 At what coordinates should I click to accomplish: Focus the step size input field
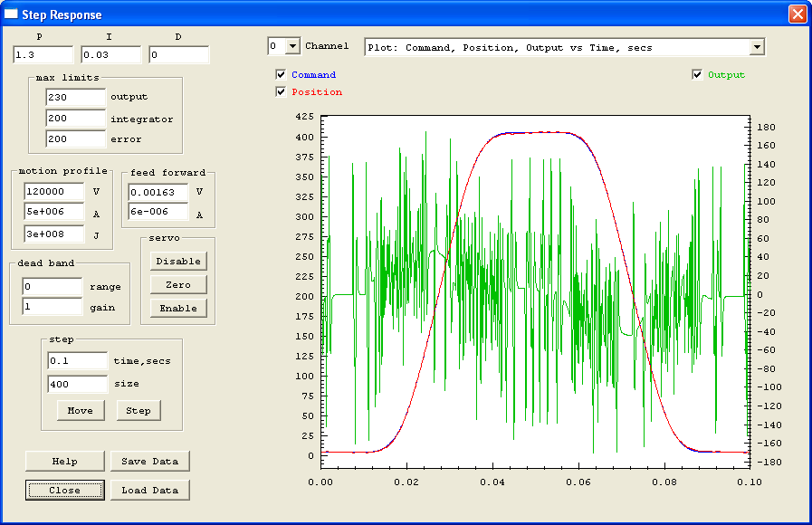pos(77,384)
